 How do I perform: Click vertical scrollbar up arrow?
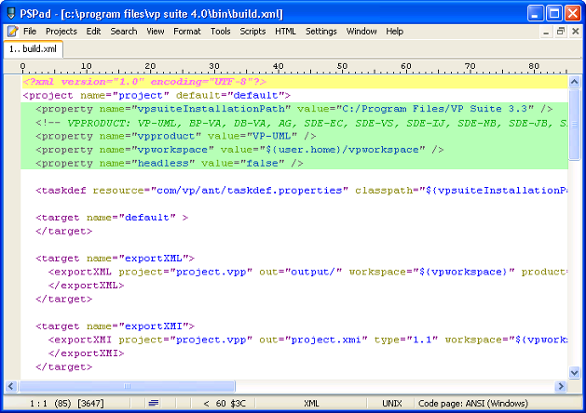tap(574, 82)
